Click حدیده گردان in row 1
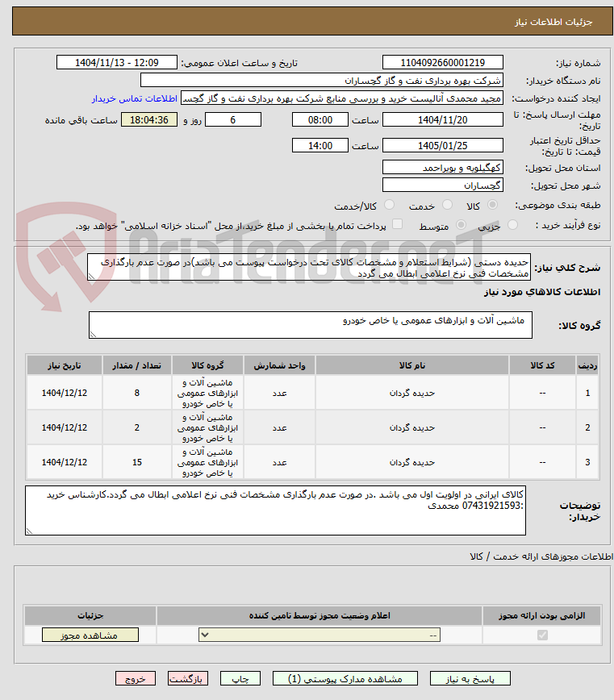Image resolution: width=614 pixels, height=700 pixels. coord(411,393)
